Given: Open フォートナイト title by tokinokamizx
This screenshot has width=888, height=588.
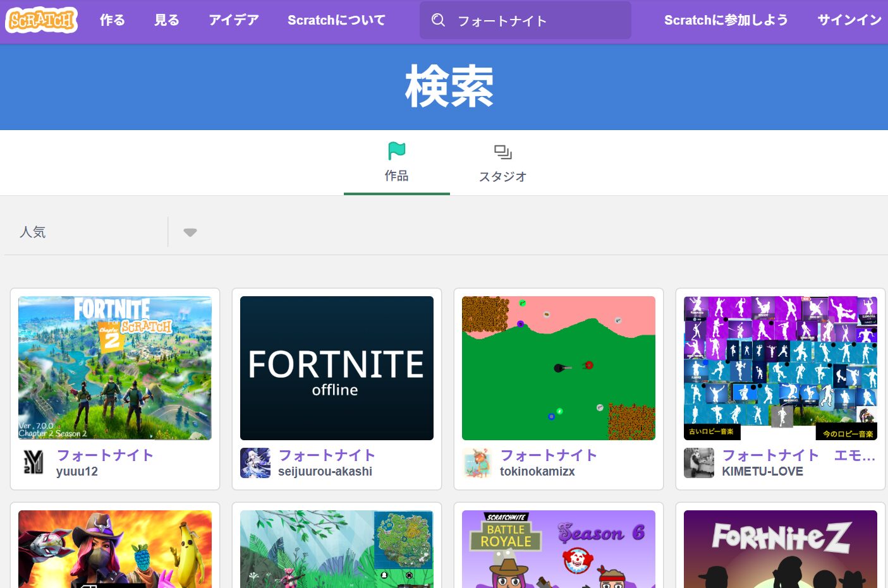Looking at the screenshot, I should click(549, 455).
